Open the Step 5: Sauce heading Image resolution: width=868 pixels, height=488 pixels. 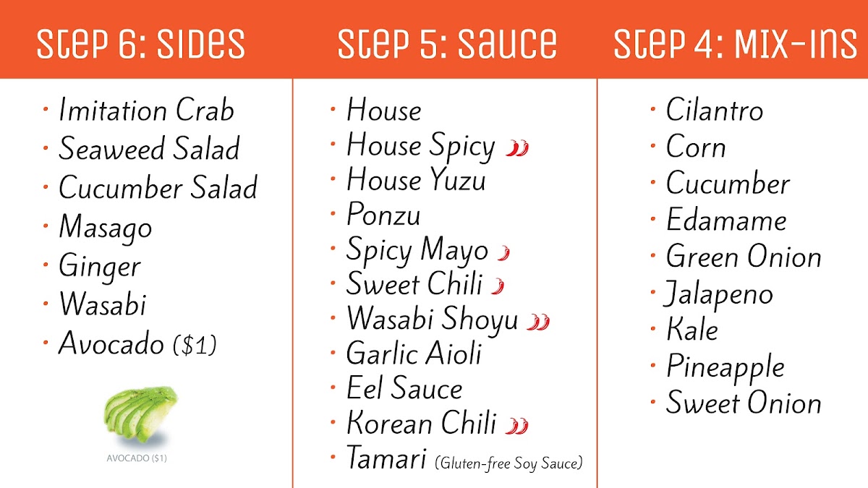[x=447, y=43]
